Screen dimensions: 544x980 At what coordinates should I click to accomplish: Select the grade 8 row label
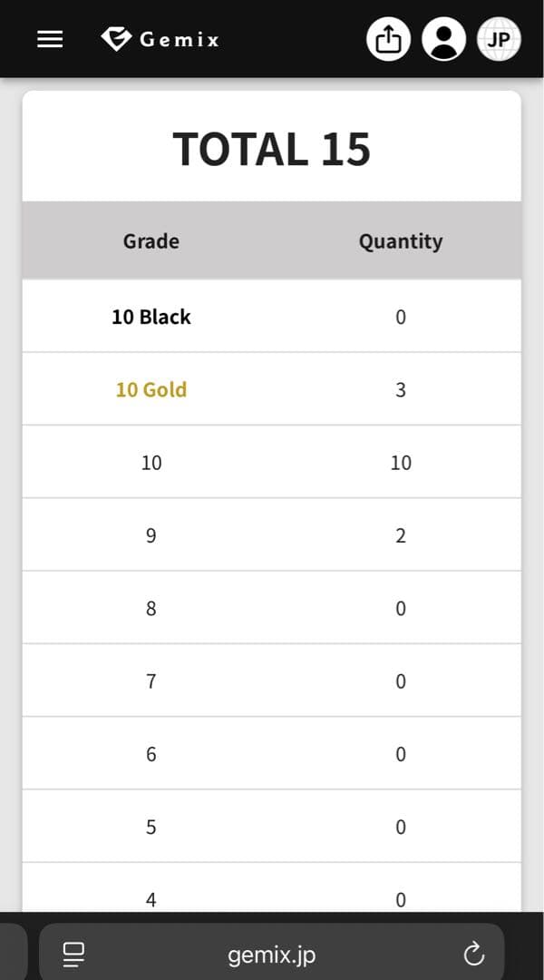point(151,608)
